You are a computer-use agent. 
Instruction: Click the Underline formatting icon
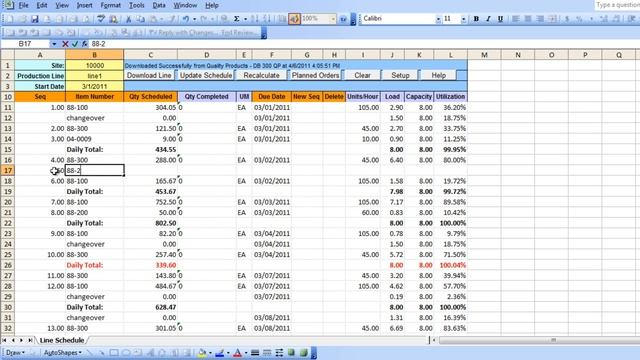[500, 19]
